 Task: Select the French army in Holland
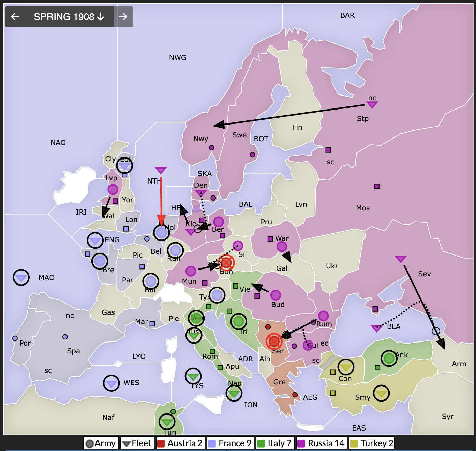tap(162, 232)
